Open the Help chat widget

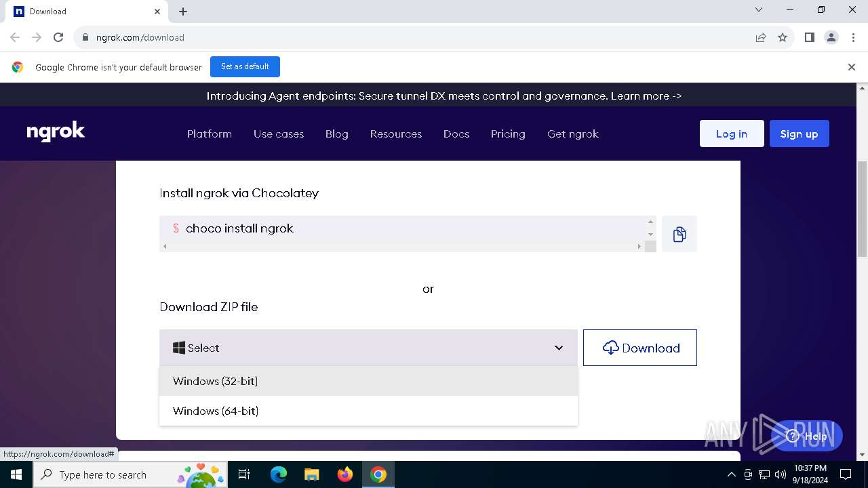click(807, 436)
